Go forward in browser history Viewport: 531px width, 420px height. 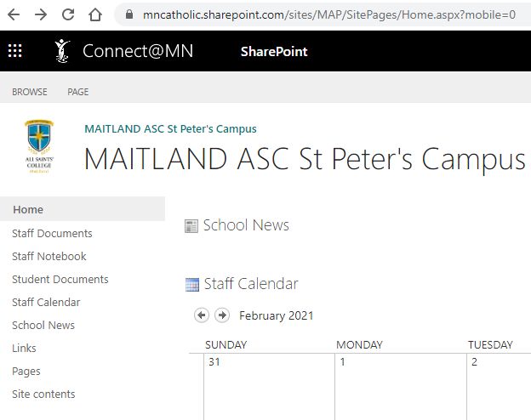click(x=41, y=14)
